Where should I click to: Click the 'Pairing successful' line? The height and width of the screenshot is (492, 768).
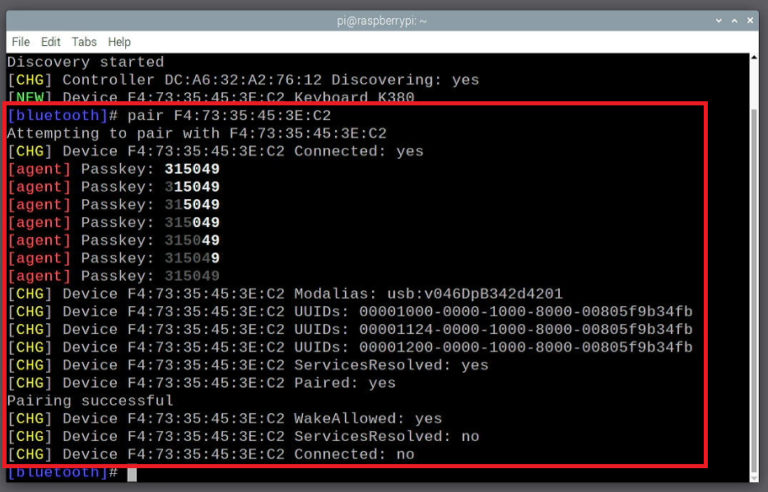(90, 401)
